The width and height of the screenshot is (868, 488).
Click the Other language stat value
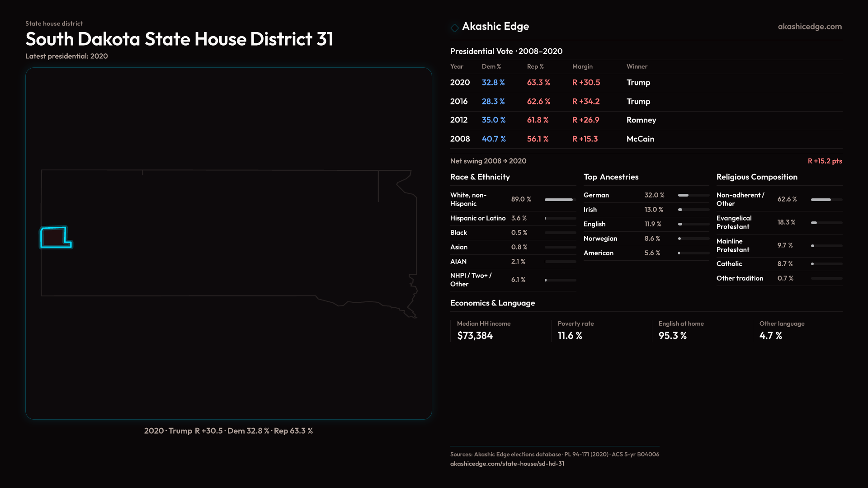(x=770, y=336)
